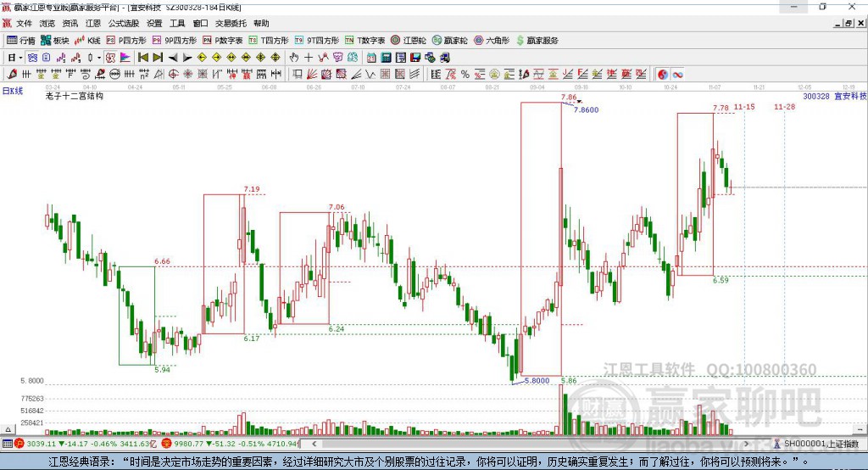The image size is (868, 470).
Task: Open the 行情 market quotes view
Action: click(21, 41)
